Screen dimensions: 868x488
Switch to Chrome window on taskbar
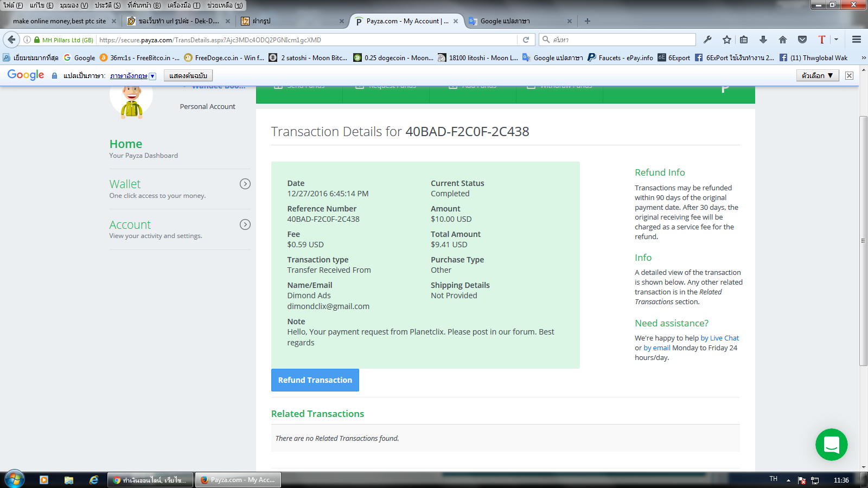[x=150, y=480]
